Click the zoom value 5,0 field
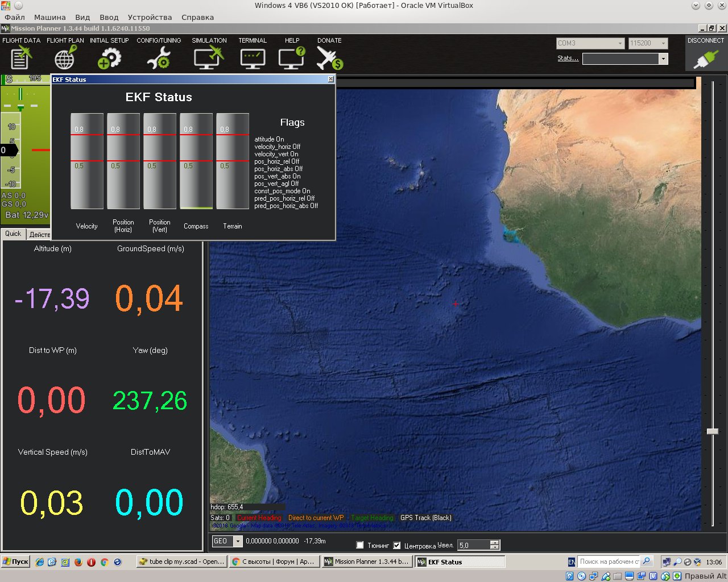Image resolution: width=728 pixels, height=582 pixels. [x=473, y=545]
